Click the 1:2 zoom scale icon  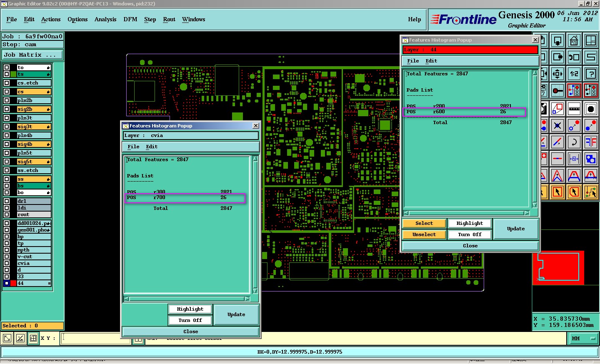[x=574, y=74]
